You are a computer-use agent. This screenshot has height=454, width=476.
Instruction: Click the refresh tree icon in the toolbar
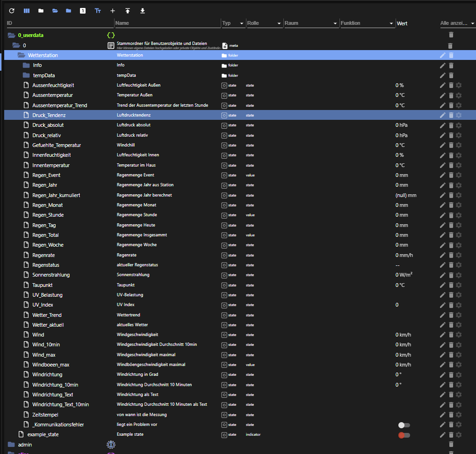pyautogui.click(x=12, y=11)
